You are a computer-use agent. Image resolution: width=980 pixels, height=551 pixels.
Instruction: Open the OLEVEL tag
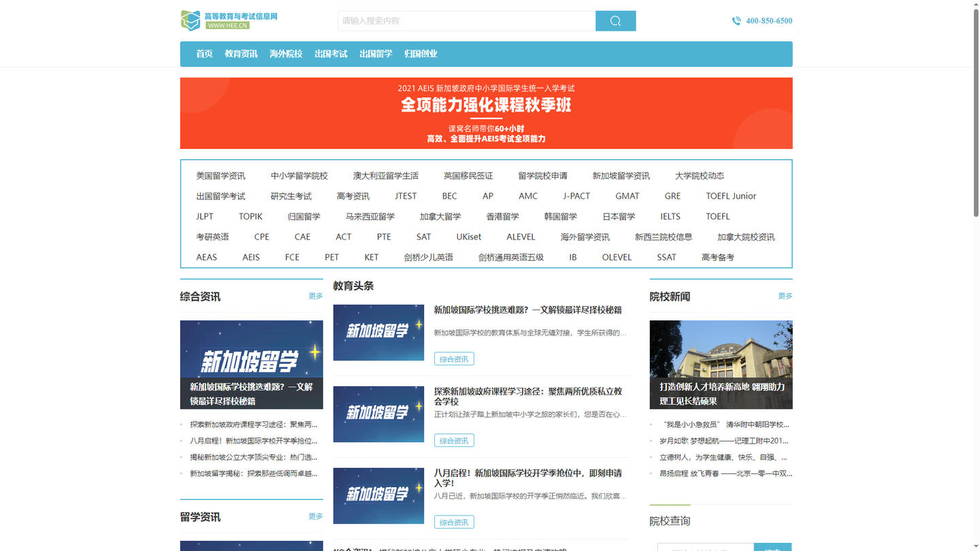point(617,257)
